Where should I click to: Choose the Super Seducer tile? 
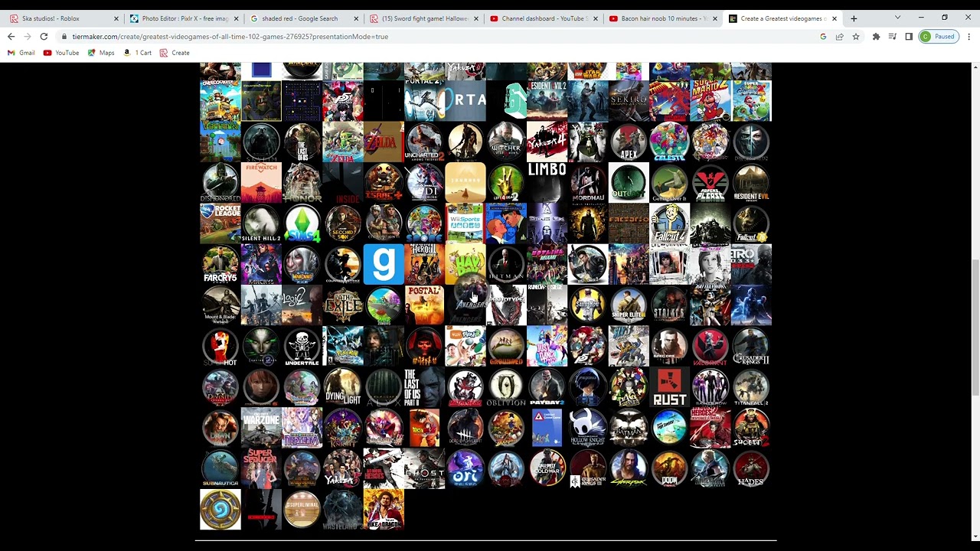coord(261,469)
